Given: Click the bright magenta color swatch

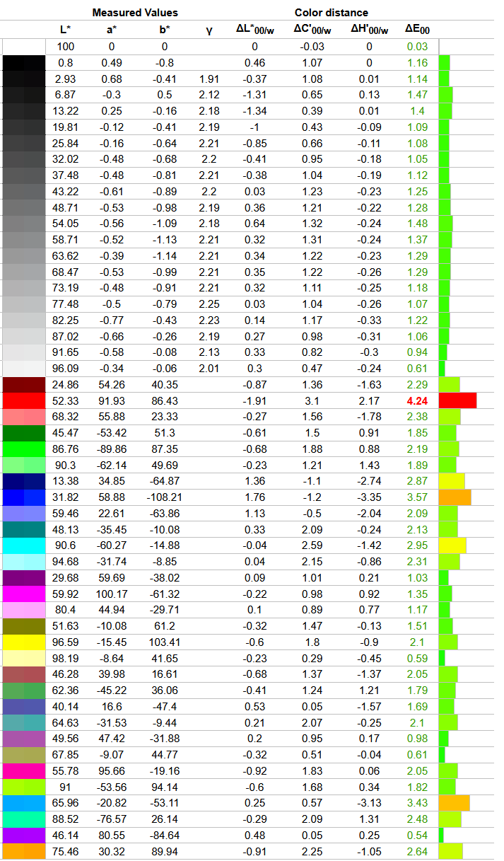Looking at the screenshot, I should [x=24, y=594].
